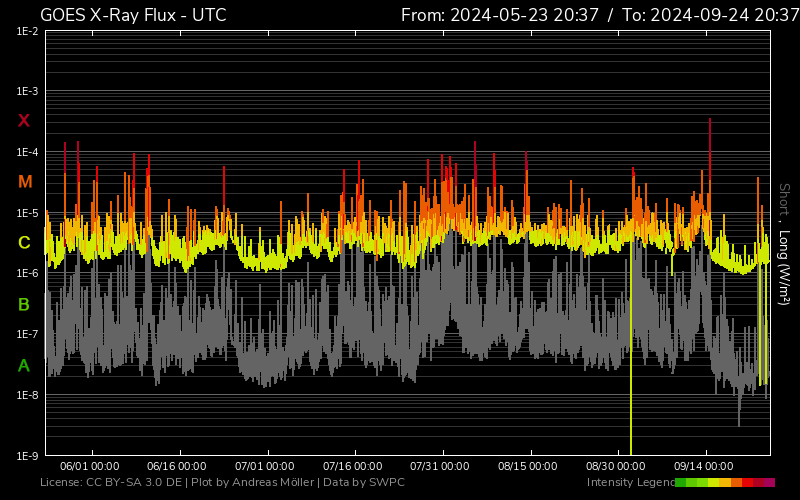800x500 pixels.
Task: Click the From date 2024-05-23 20:37
Action: (x=522, y=15)
